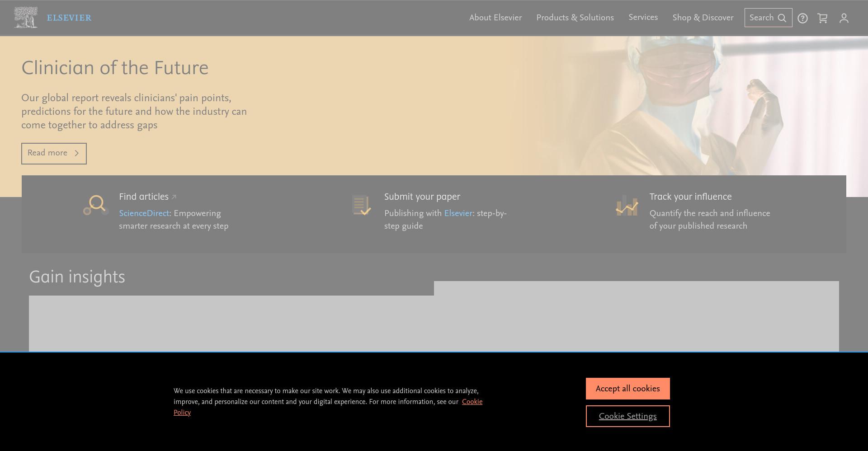Open the user account icon
Screen dimensions: 868x451
pyautogui.click(x=844, y=18)
